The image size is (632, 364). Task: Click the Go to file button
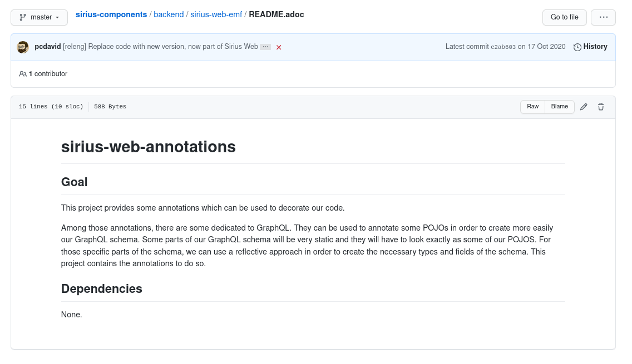pyautogui.click(x=564, y=17)
